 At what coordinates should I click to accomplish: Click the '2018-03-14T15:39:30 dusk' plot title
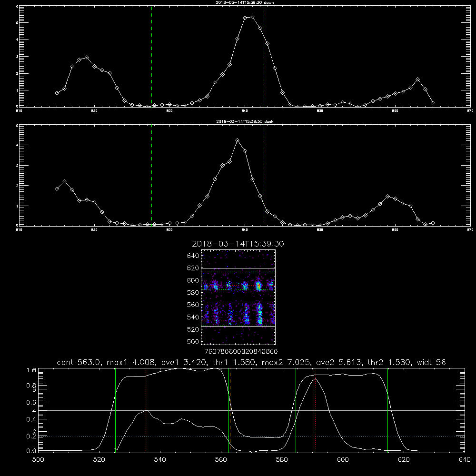[245, 121]
